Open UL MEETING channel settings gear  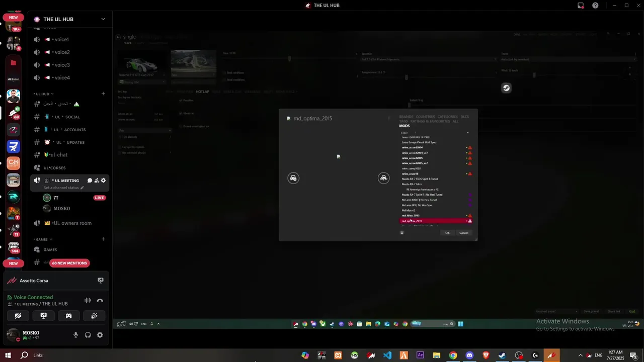pyautogui.click(x=104, y=180)
